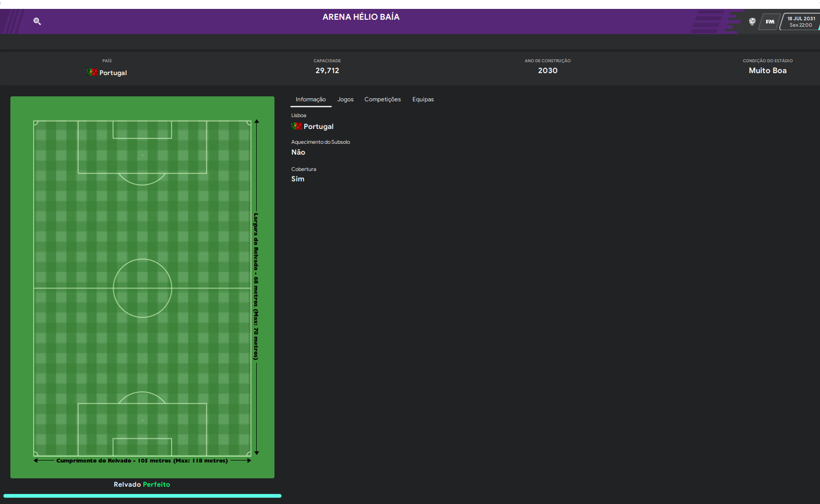This screenshot has height=504, width=820.
Task: Click the Portugal flag beside Lisboa info
Action: pos(297,126)
